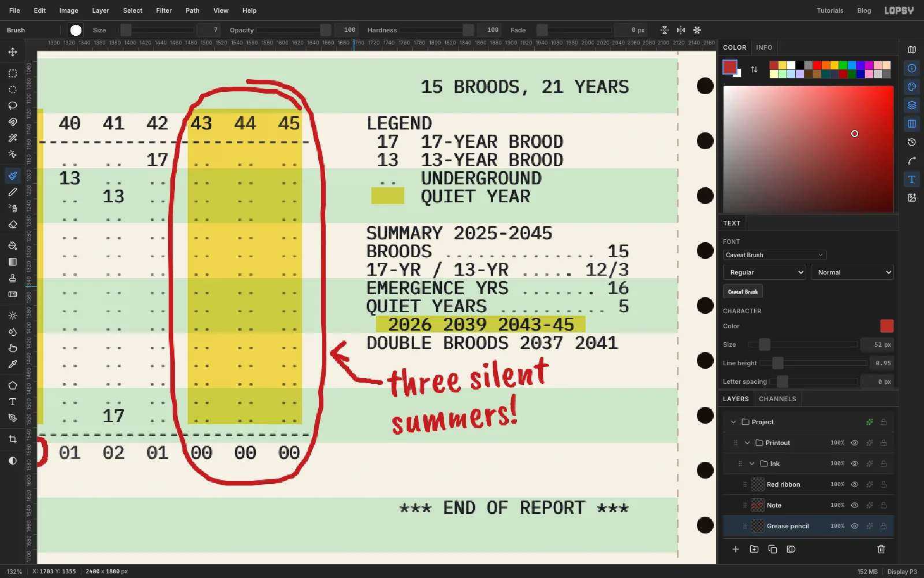Select the Paint Bucket fill tool
The image size is (924, 578).
pyautogui.click(x=13, y=246)
